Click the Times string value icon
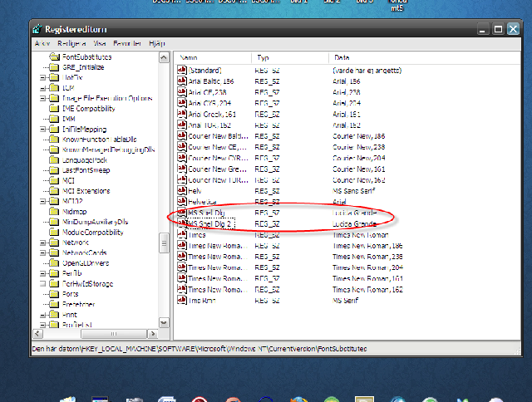Viewport: 532px width, 402px height. [x=182, y=234]
